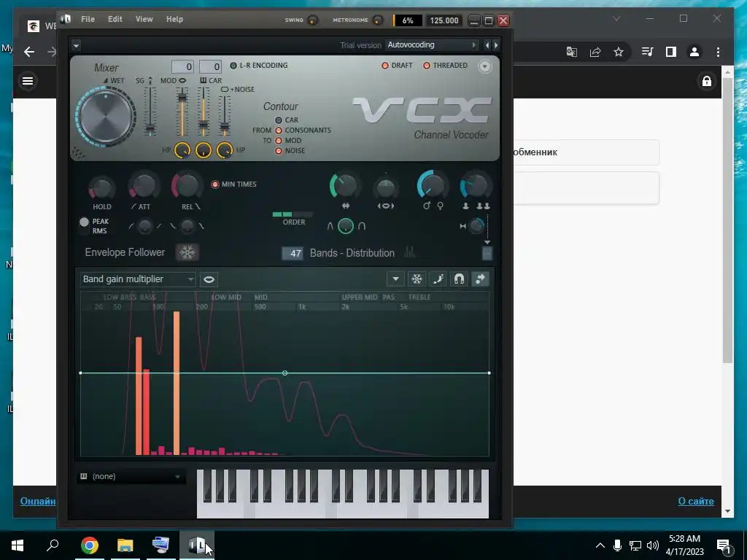The height and width of the screenshot is (560, 747).
Task: Click the О сайте link
Action: (x=695, y=501)
